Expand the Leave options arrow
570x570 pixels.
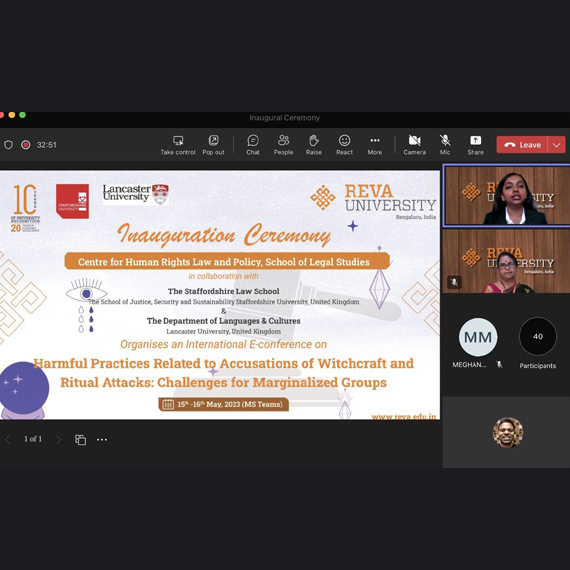tap(557, 145)
